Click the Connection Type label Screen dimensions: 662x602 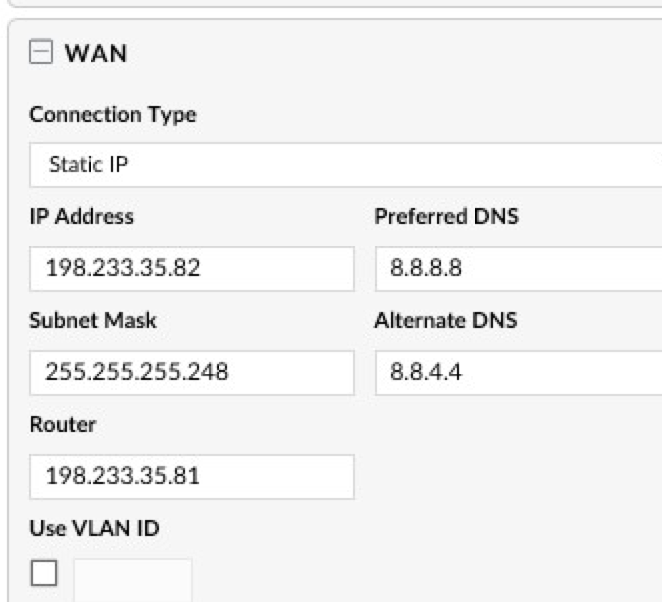(x=112, y=114)
